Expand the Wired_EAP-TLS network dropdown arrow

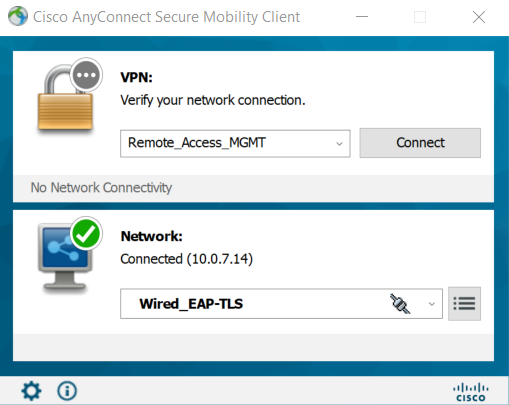(x=432, y=304)
